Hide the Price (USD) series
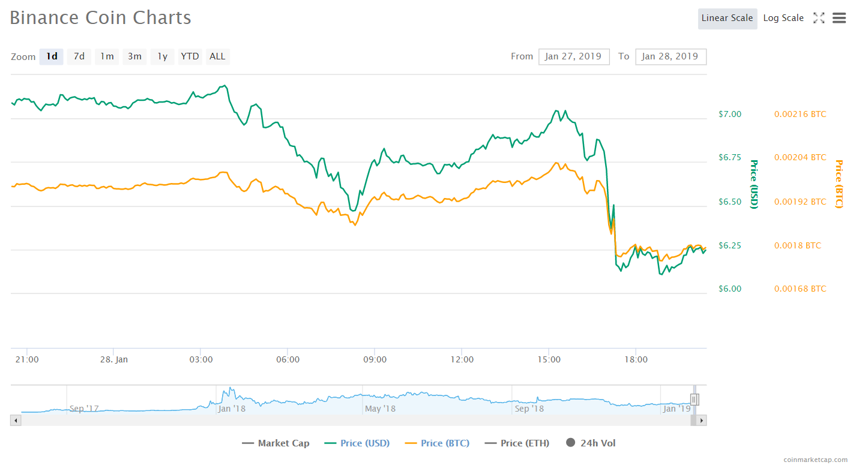868x474 pixels. click(x=357, y=443)
